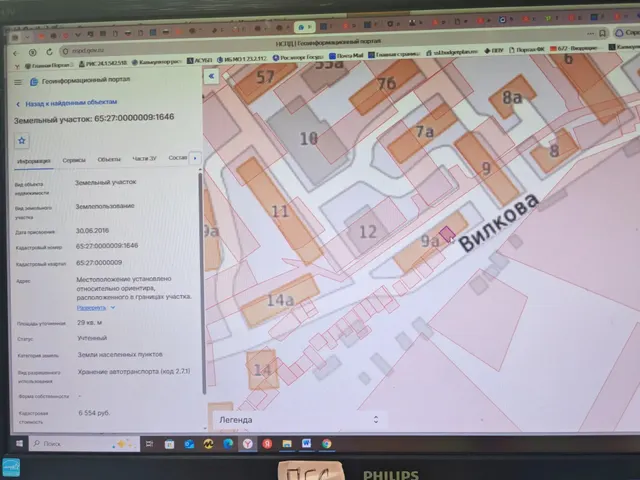Click the Землепользование value
Viewport: 640px width, 480px height.
pyautogui.click(x=105, y=206)
